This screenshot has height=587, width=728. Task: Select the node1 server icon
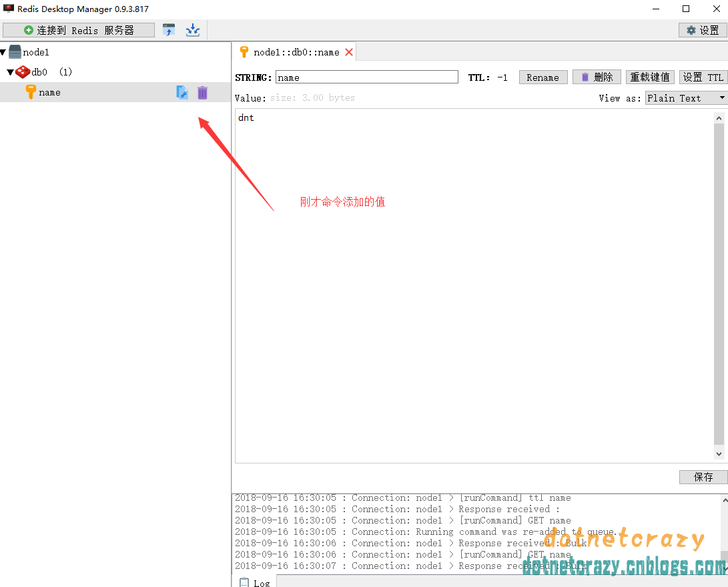(x=15, y=51)
